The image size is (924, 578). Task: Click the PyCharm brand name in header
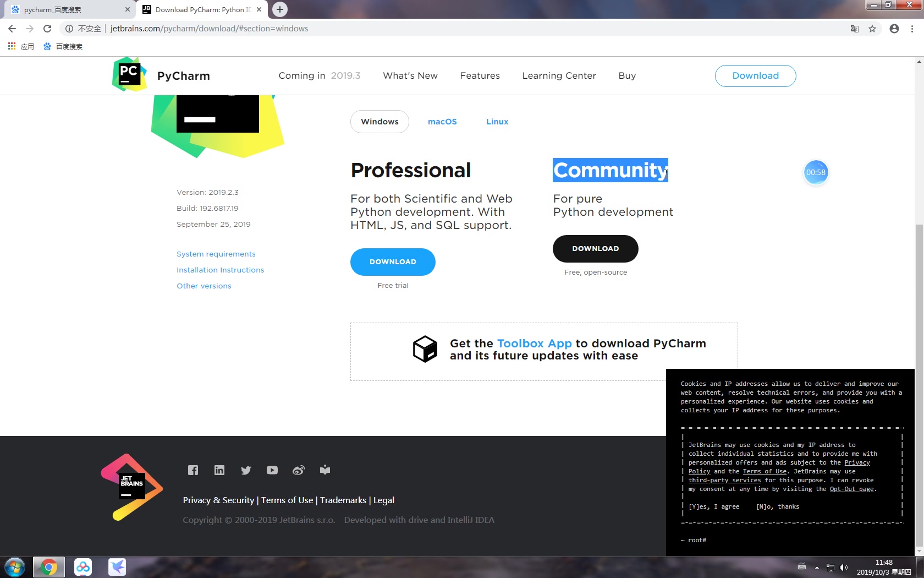point(184,76)
